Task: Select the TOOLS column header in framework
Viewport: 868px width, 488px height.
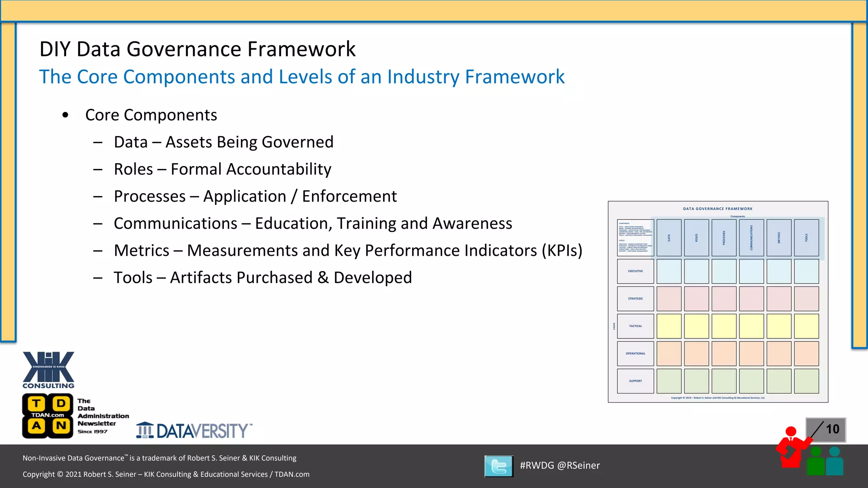Action: click(x=806, y=238)
